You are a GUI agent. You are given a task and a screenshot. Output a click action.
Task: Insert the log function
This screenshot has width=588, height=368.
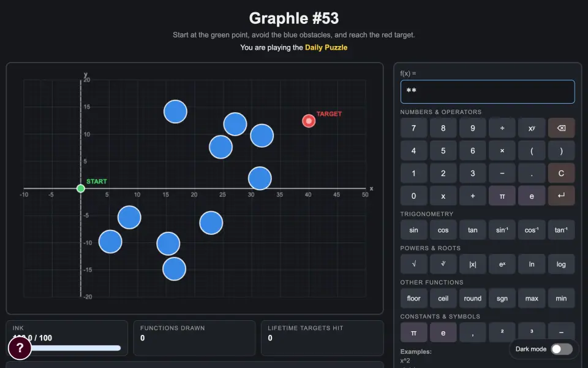(x=561, y=264)
